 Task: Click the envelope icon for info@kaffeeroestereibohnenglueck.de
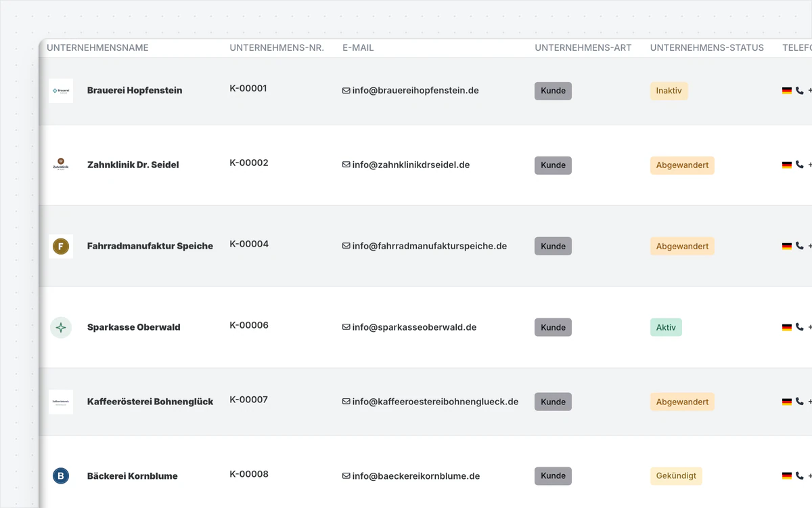tap(346, 402)
